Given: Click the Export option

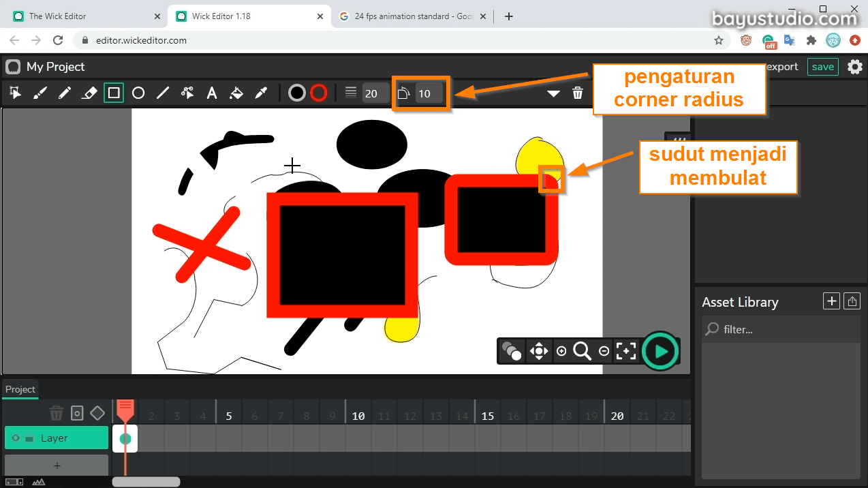Looking at the screenshot, I should coord(781,67).
